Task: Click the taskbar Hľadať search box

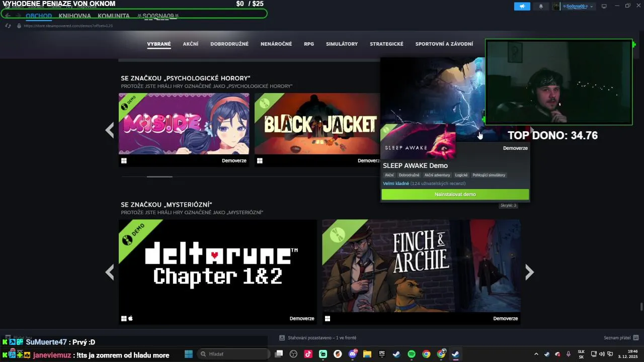Action: pyautogui.click(x=232, y=354)
